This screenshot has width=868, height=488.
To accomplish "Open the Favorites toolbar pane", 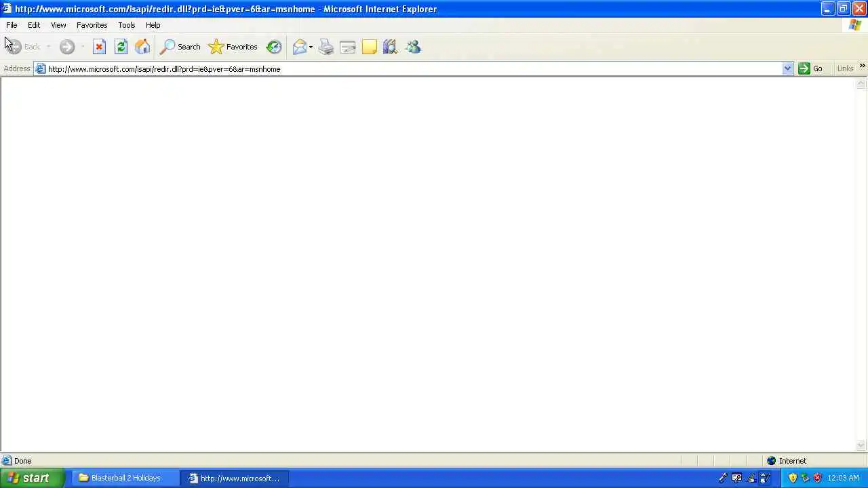I will click(233, 47).
